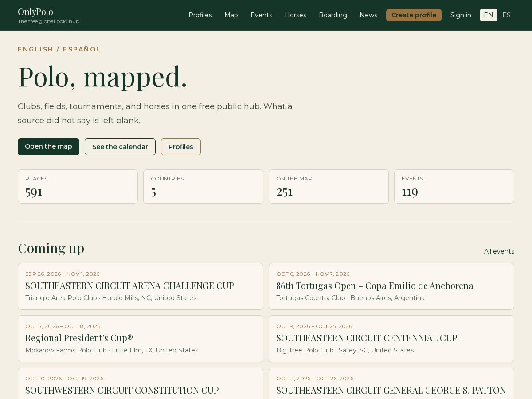The image size is (532, 399).
Task: Select the EN language toggle
Action: pos(488,15)
